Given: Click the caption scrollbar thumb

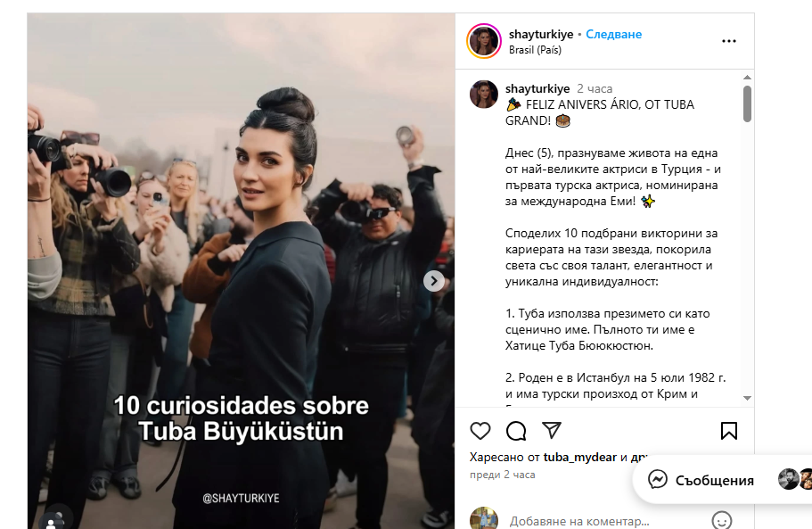Looking at the screenshot, I should (747, 103).
